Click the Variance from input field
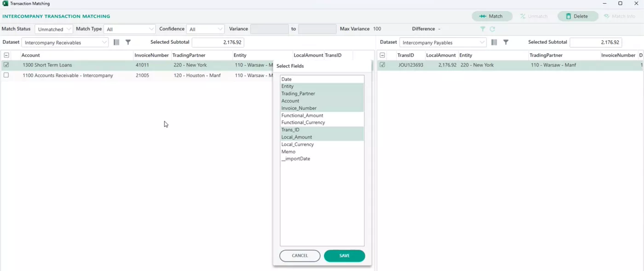This screenshot has width=644, height=271. [x=270, y=29]
